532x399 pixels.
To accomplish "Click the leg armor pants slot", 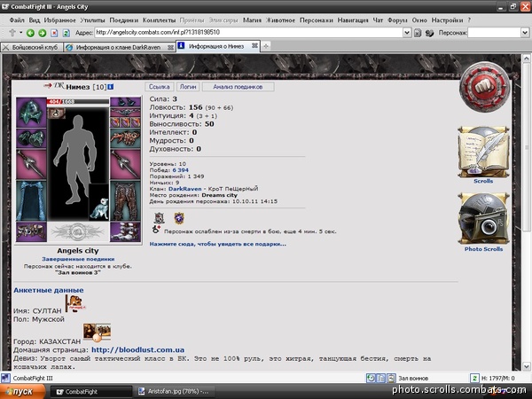I will (x=125, y=200).
